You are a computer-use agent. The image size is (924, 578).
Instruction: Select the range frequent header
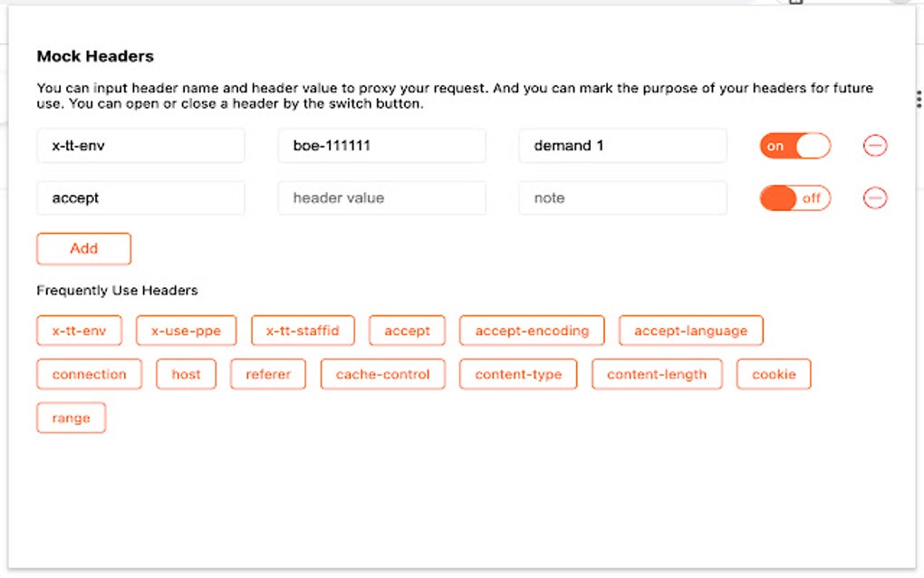click(x=71, y=418)
